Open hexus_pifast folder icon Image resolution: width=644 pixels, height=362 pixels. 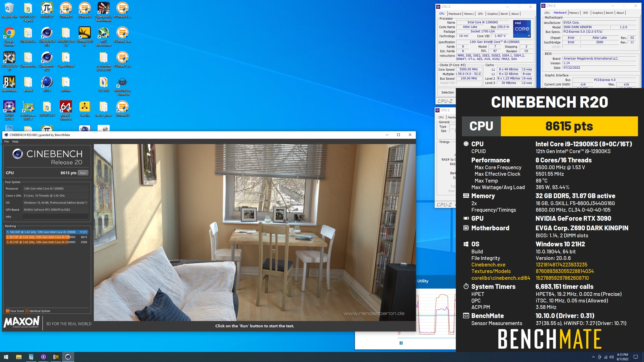(103, 109)
